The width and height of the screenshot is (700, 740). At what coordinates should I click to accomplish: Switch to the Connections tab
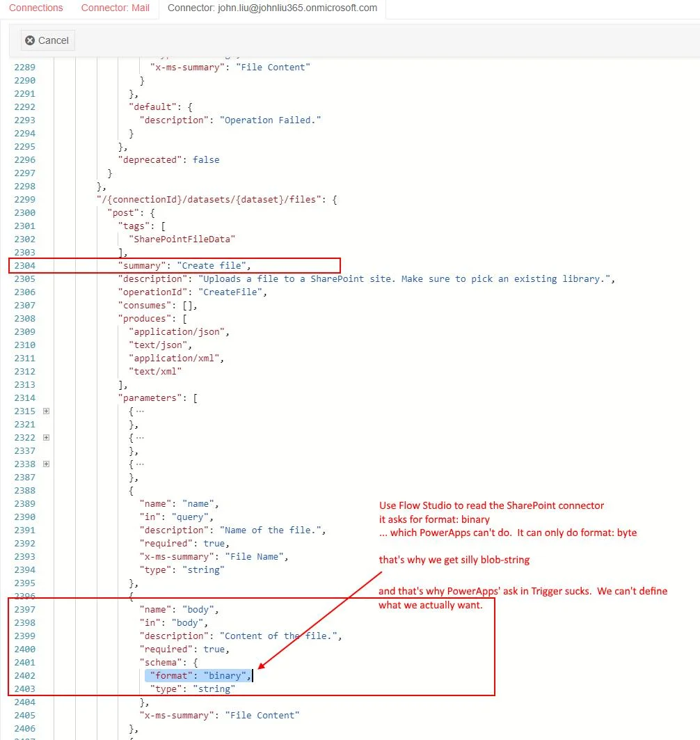[x=36, y=8]
